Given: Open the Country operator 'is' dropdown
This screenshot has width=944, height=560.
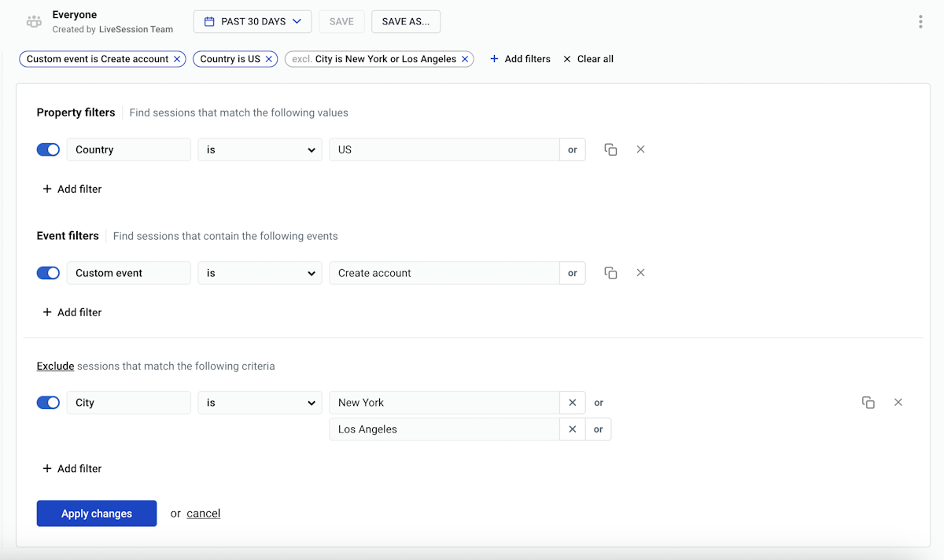Looking at the screenshot, I should pyautogui.click(x=260, y=149).
